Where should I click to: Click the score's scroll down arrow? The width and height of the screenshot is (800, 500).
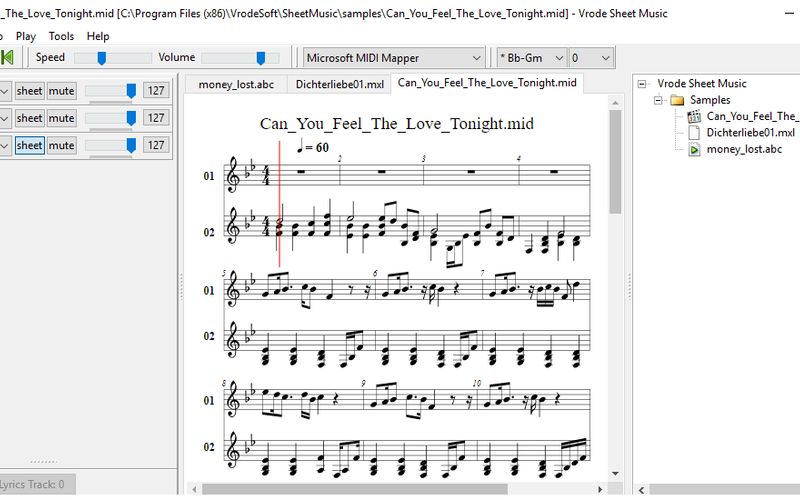pyautogui.click(x=615, y=473)
